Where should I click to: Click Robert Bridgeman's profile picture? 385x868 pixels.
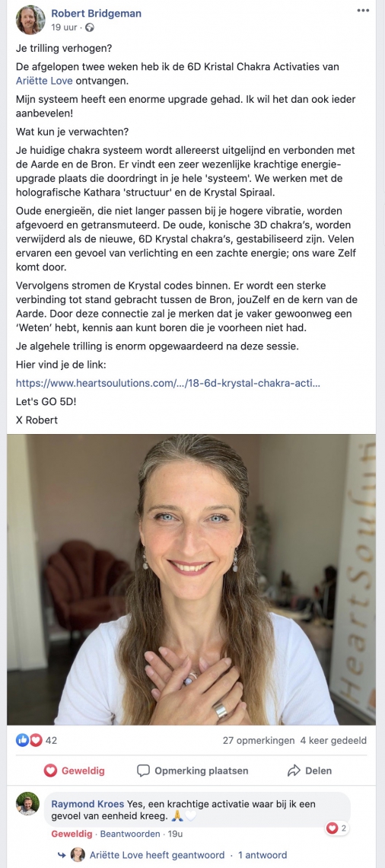point(30,19)
